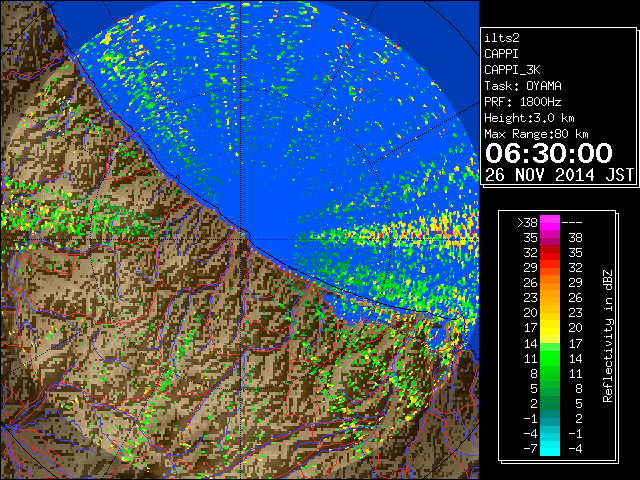Click the '---' legend top right label

[572, 223]
